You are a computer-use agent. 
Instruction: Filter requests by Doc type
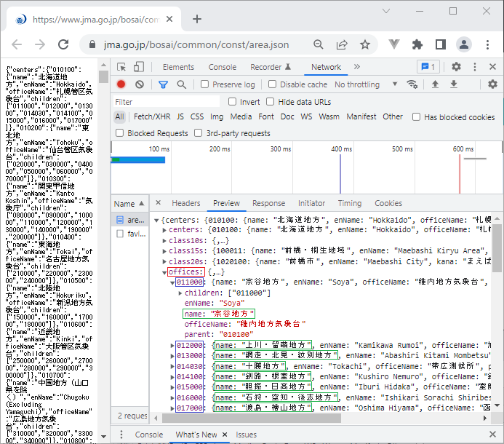pos(287,116)
